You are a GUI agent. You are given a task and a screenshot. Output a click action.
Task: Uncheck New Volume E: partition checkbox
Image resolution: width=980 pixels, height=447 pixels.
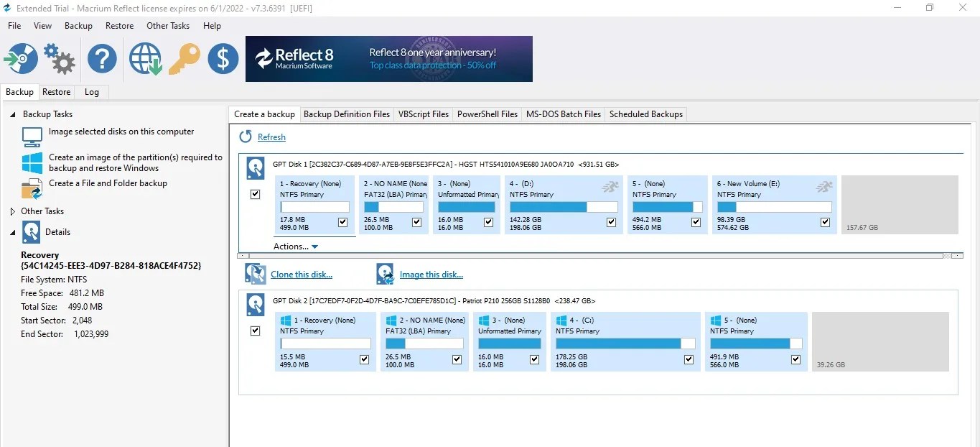pos(825,223)
